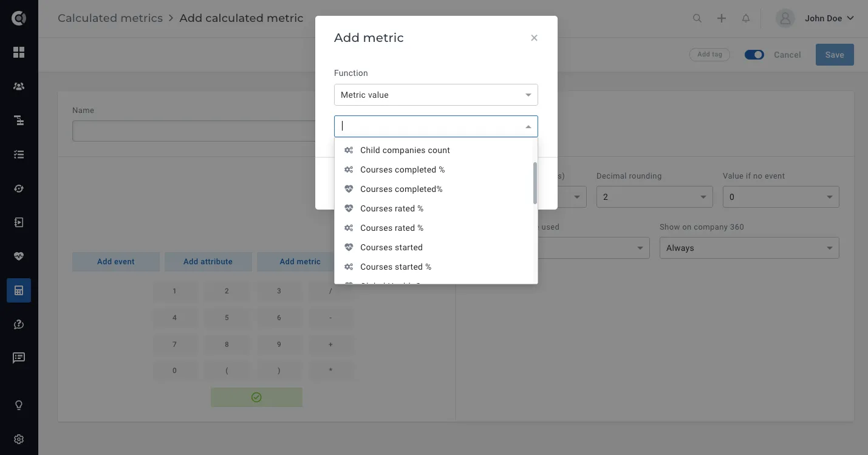Viewport: 868px width, 455px height.
Task: Click the green checkmark validate button
Action: [256, 397]
